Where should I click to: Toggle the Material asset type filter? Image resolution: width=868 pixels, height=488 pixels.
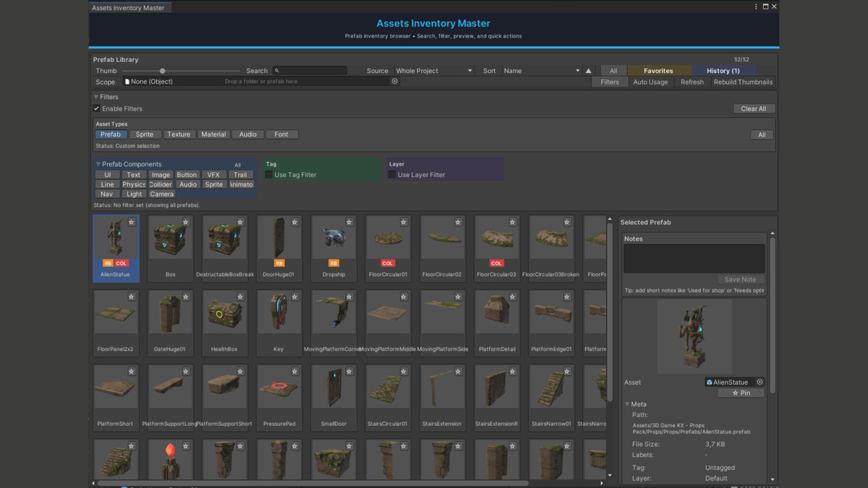(213, 134)
